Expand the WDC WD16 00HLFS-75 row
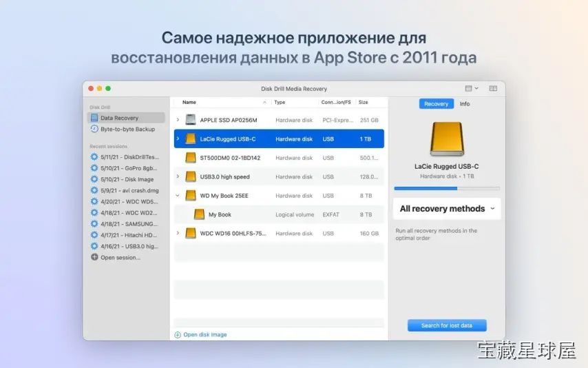Image resolution: width=588 pixels, height=368 pixels. pyautogui.click(x=178, y=233)
